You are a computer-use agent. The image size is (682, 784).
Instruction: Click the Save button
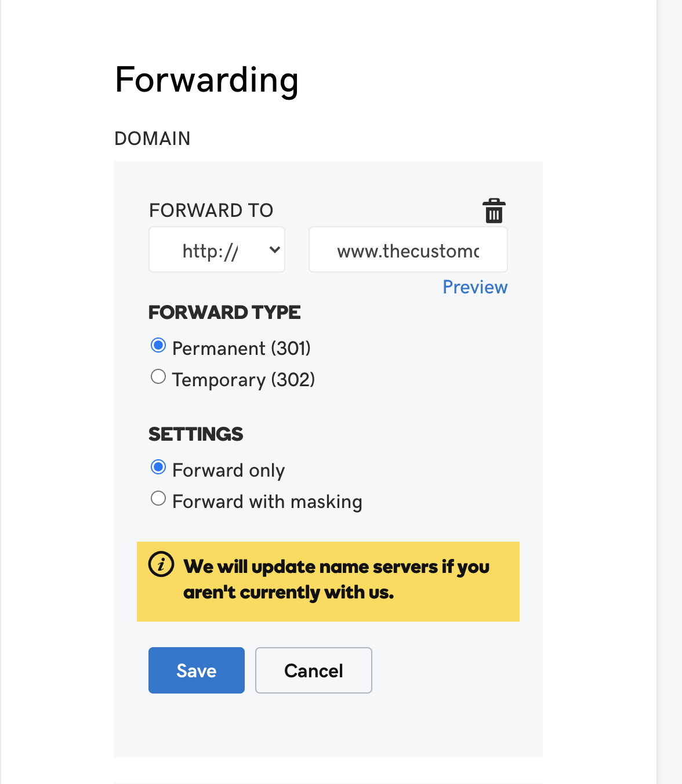pyautogui.click(x=197, y=670)
